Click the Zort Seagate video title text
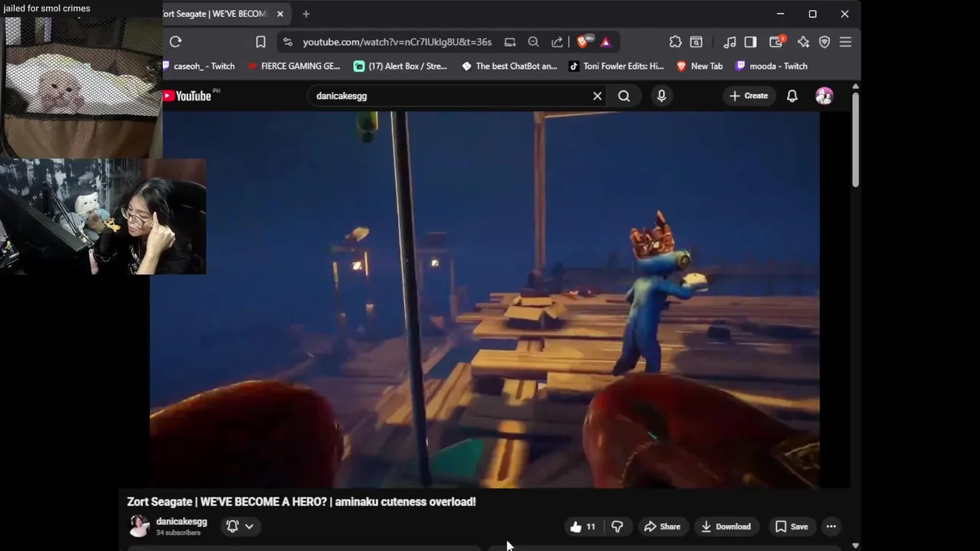 (302, 502)
